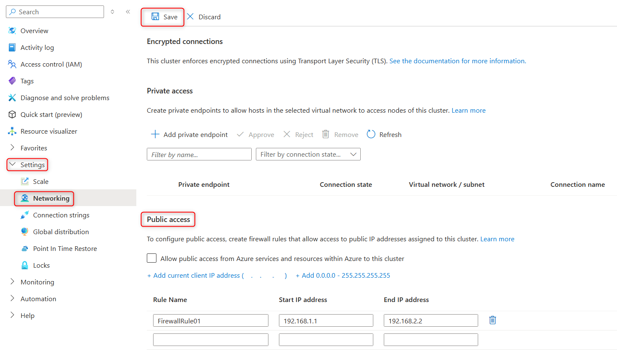The height and width of the screenshot is (364, 617).
Task: Delete FirewallRule01 with the trash icon
Action: coord(492,320)
